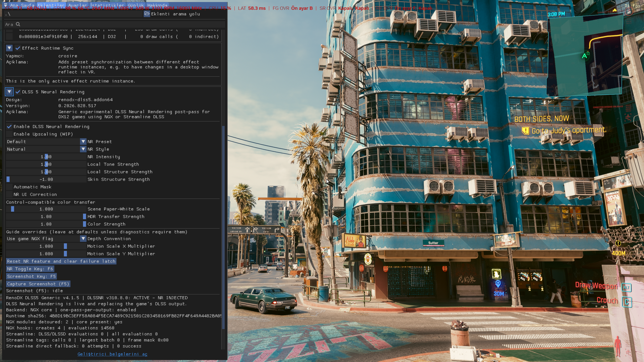This screenshot has width=644, height=362.
Task: Click the blue 30M waypoint marker icon
Action: pos(498,284)
